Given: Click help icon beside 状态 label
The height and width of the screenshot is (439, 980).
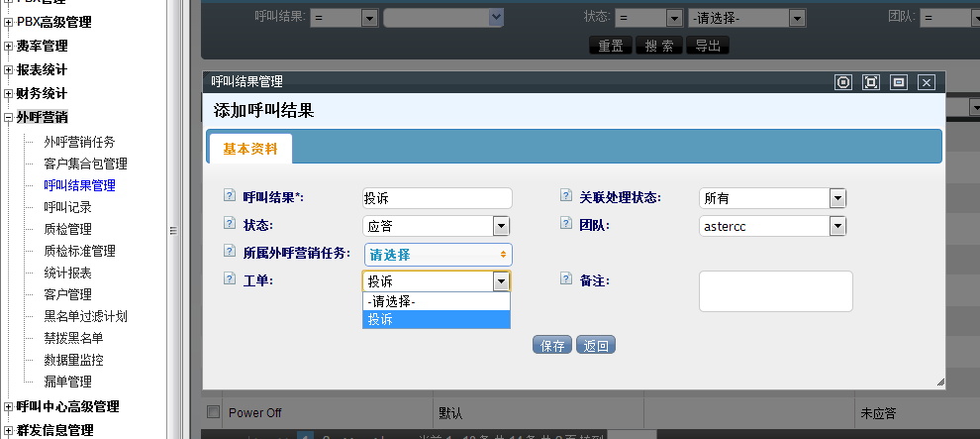Looking at the screenshot, I should (231, 225).
